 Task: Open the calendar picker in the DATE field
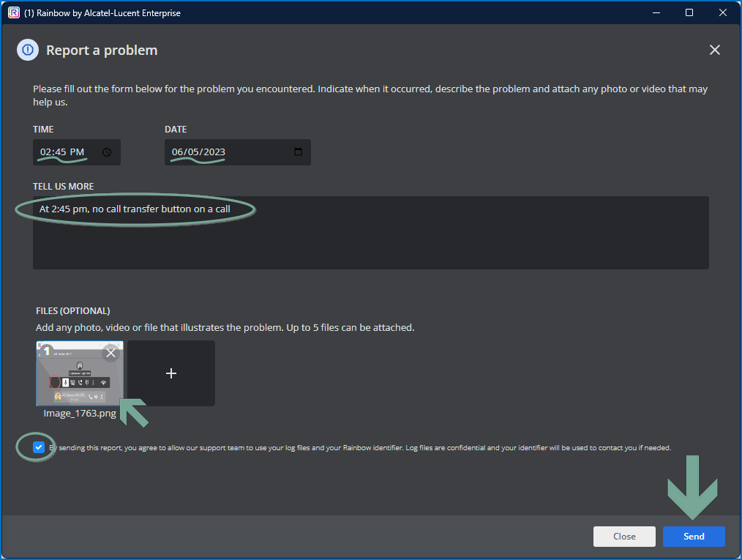[x=298, y=152]
